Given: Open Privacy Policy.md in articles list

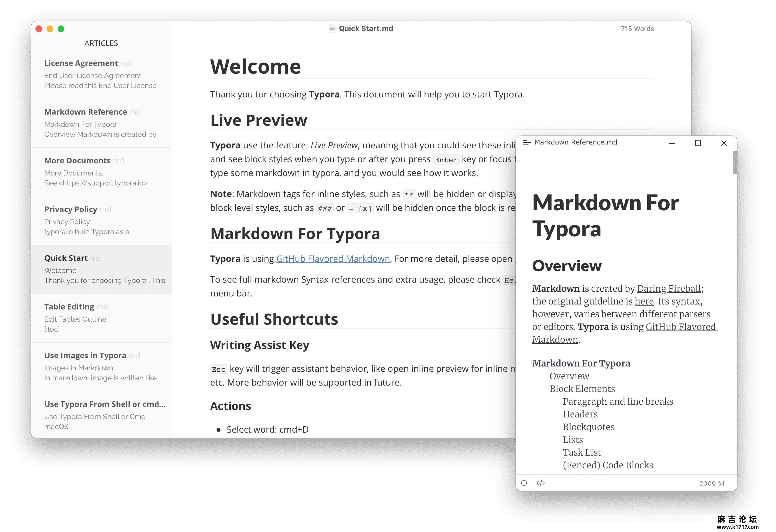Looking at the screenshot, I should click(x=102, y=221).
